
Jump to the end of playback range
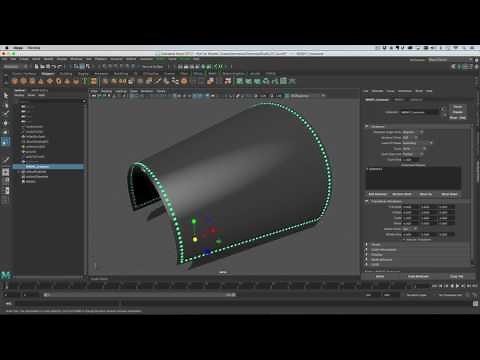[474, 286]
